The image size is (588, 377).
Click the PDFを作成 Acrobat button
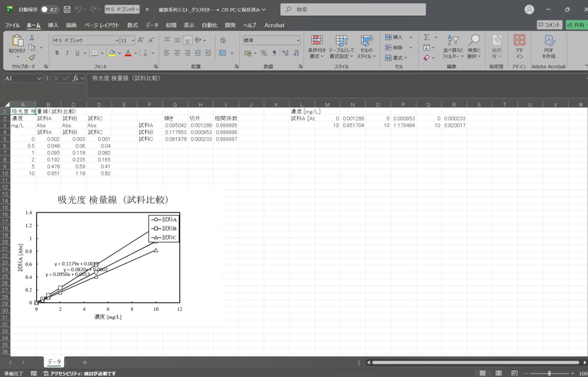(x=548, y=47)
